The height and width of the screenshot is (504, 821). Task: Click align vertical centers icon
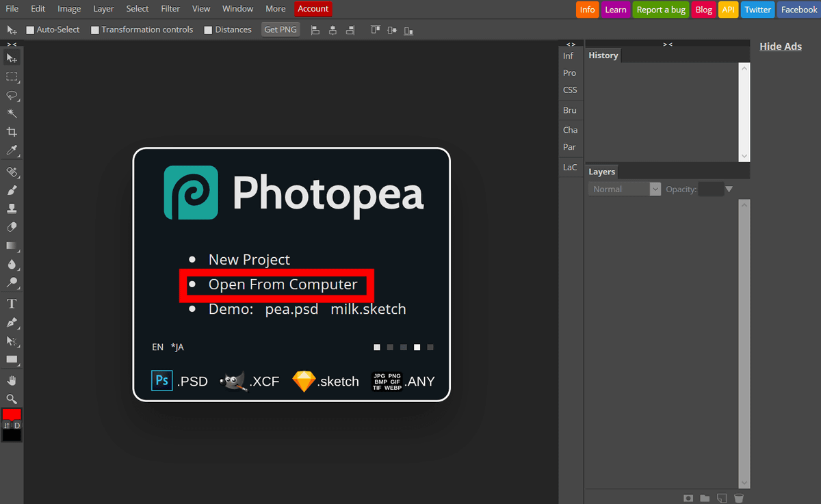point(391,30)
